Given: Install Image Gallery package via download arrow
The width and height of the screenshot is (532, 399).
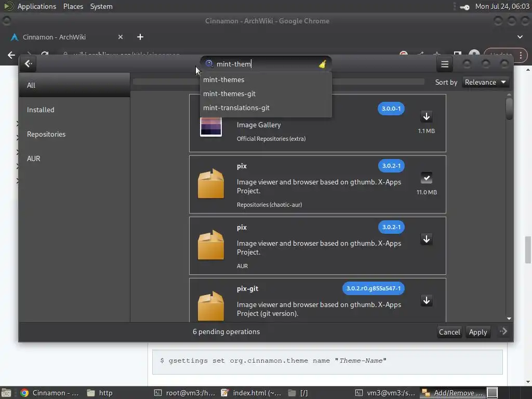Looking at the screenshot, I should (427, 117).
